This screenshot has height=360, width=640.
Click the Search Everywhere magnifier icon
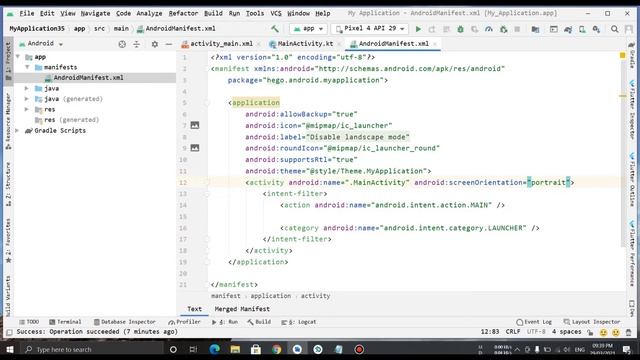(x=614, y=29)
